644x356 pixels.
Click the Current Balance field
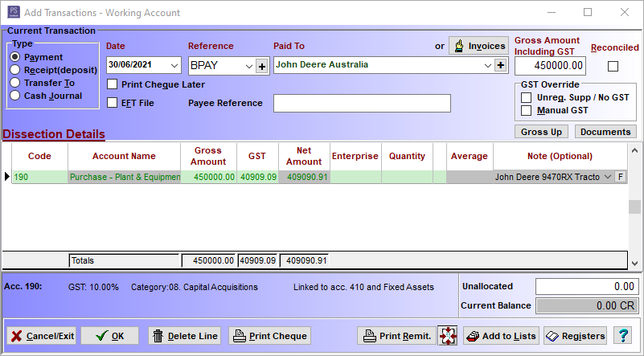tap(587, 305)
